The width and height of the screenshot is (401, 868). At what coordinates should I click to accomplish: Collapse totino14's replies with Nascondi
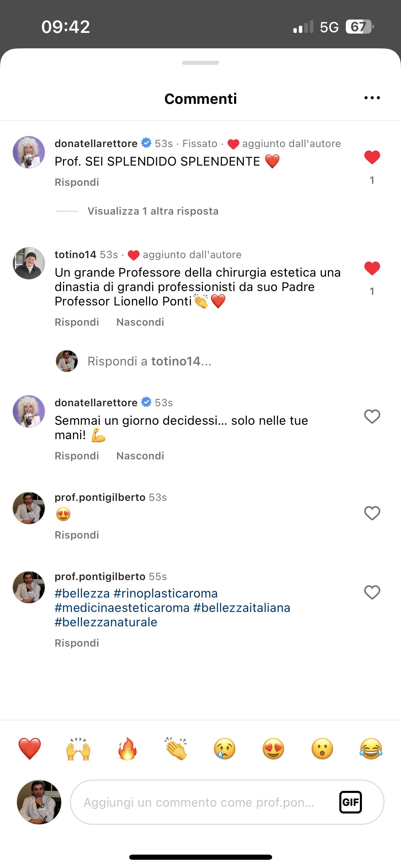tap(140, 322)
